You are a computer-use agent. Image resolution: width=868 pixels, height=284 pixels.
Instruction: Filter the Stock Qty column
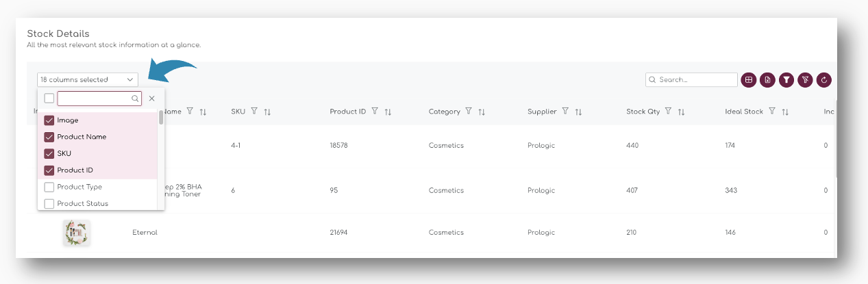[x=668, y=112]
